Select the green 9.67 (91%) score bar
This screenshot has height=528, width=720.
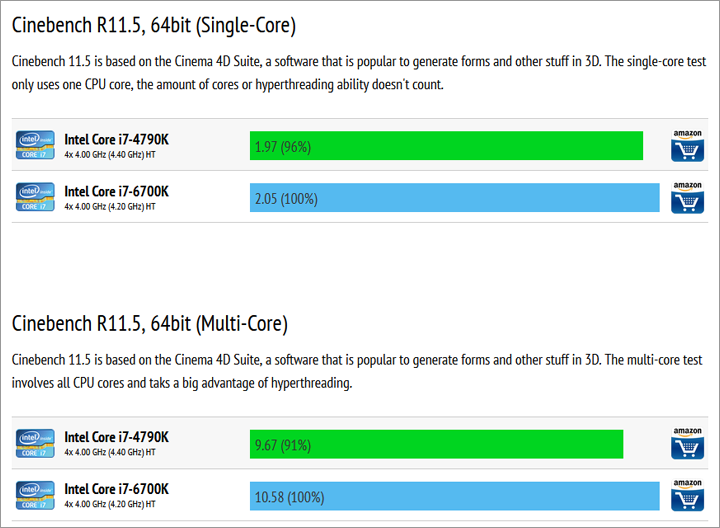point(436,444)
